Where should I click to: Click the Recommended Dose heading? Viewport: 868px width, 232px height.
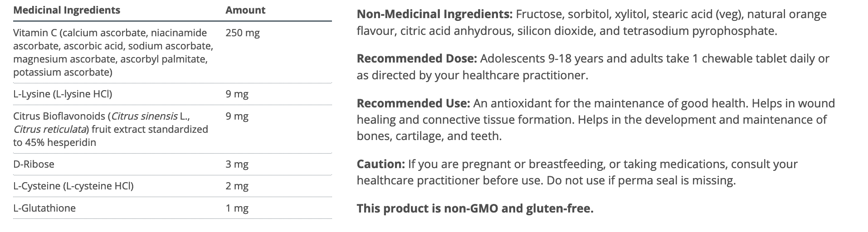[x=416, y=58]
